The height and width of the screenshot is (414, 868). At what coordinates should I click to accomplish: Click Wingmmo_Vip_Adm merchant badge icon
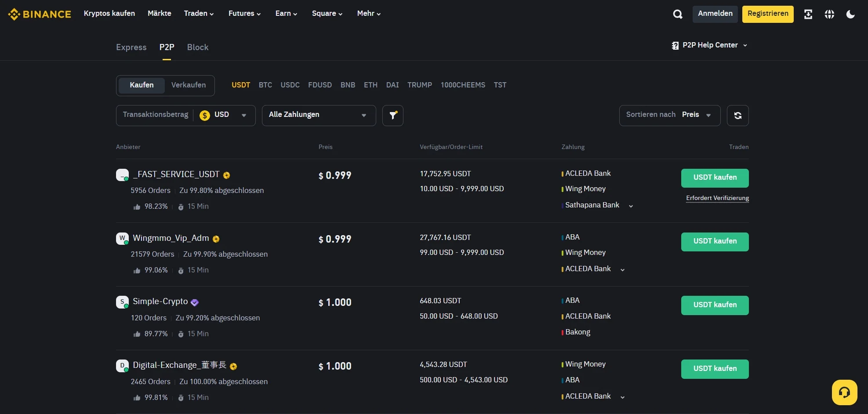pyautogui.click(x=216, y=239)
